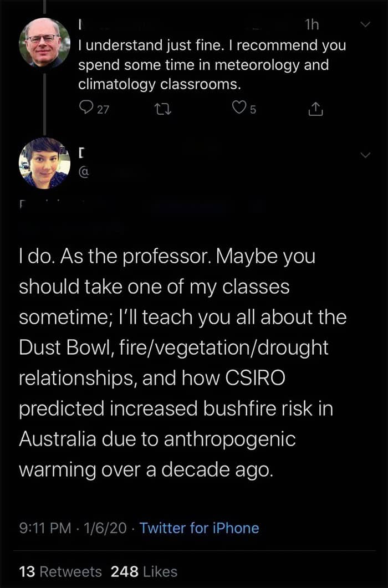Expand options chevron beside the 1h tweet
This screenshot has height=588, width=388.
pyautogui.click(x=364, y=24)
